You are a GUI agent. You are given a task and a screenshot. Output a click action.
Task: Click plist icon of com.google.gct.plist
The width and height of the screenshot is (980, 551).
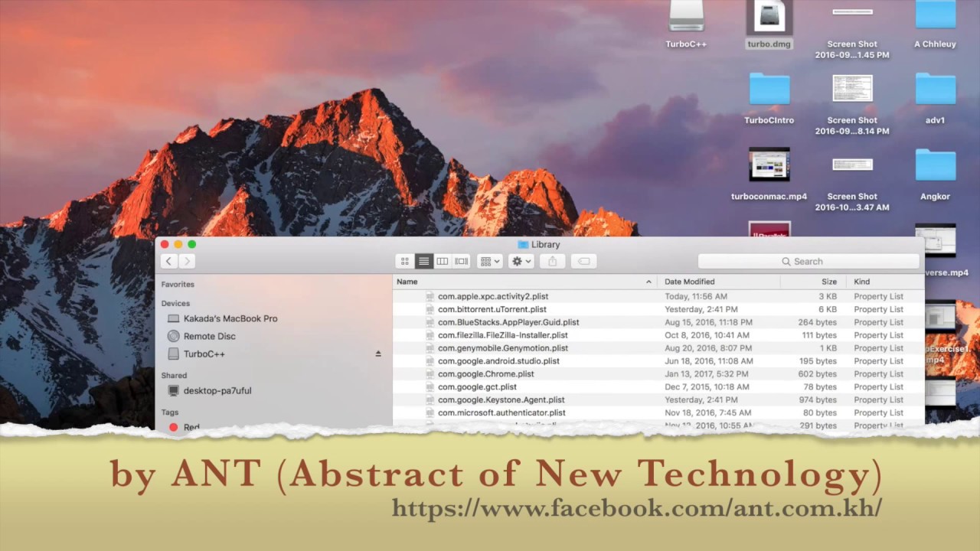click(x=430, y=386)
